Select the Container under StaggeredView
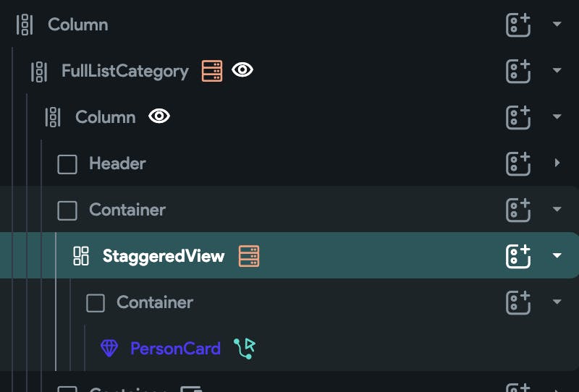The height and width of the screenshot is (392, 579). (155, 302)
